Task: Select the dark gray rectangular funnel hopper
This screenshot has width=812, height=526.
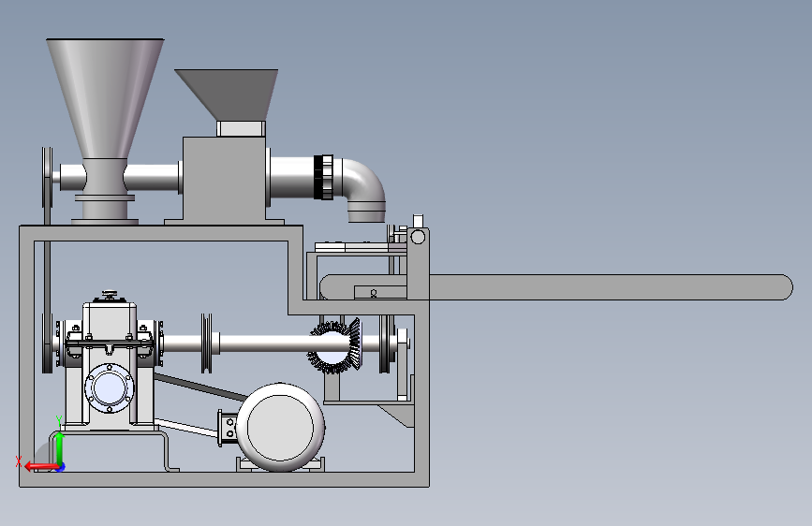Action: tap(227, 95)
